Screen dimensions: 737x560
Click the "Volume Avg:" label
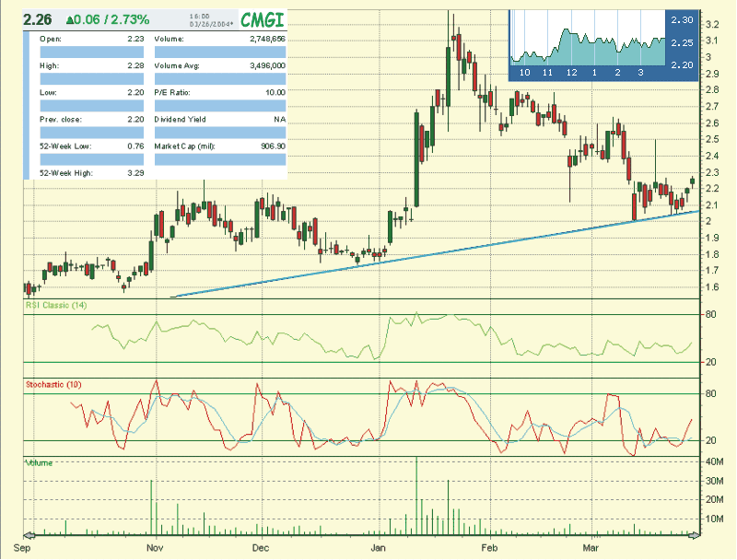[x=177, y=65]
